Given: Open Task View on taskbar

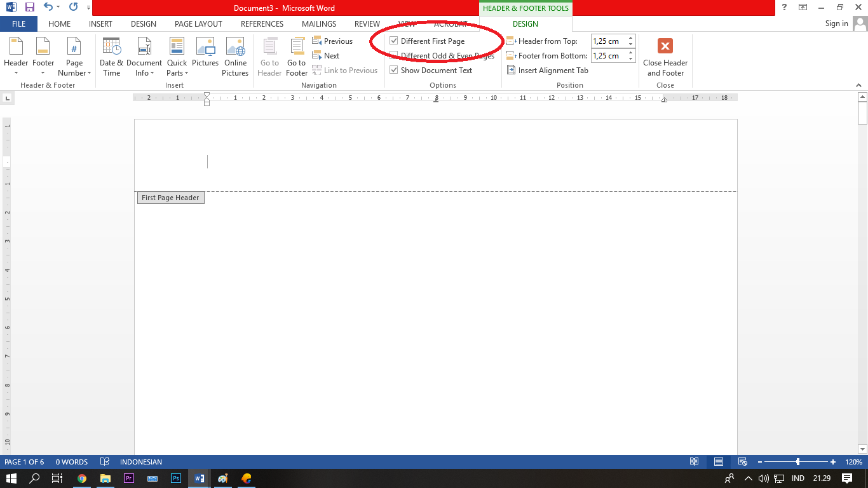Looking at the screenshot, I should click(x=57, y=478).
